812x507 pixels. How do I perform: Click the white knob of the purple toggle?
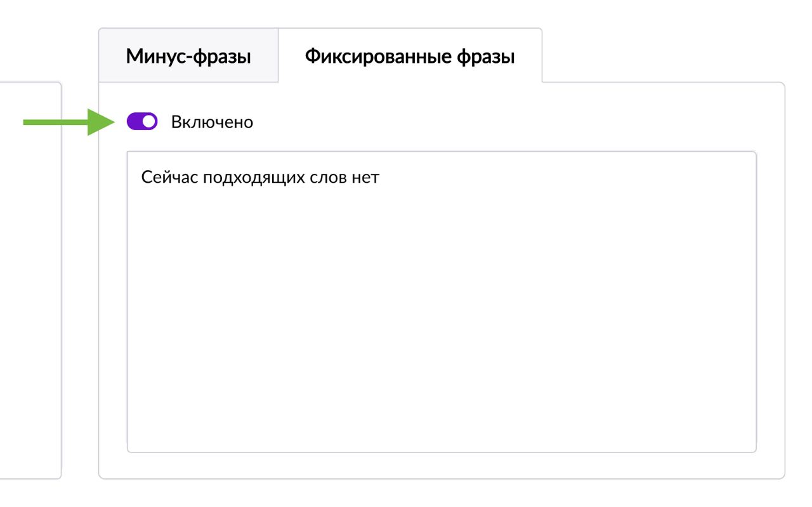coord(149,122)
